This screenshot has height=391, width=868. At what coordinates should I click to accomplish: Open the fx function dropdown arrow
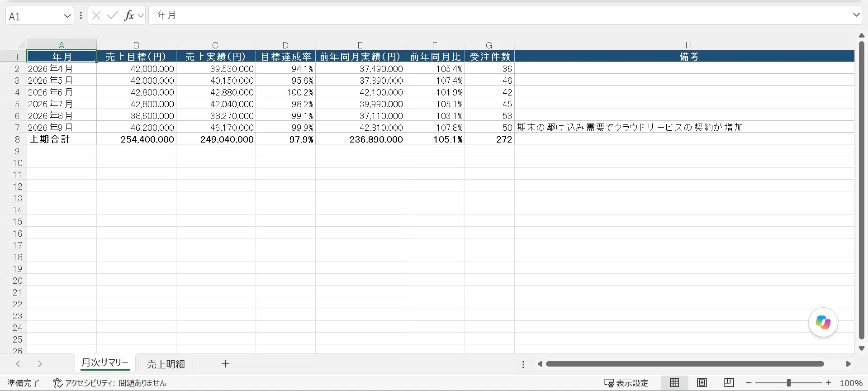coord(141,15)
